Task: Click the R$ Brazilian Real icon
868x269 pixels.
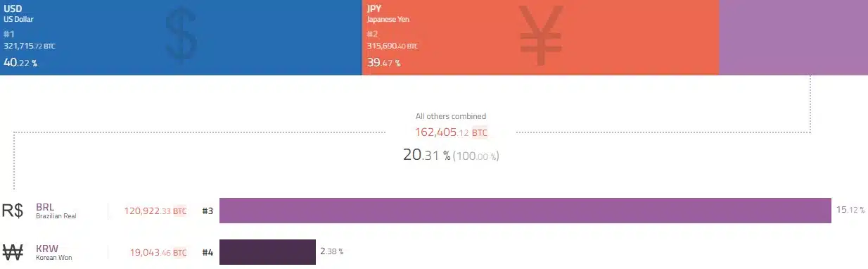Action: pos(13,211)
